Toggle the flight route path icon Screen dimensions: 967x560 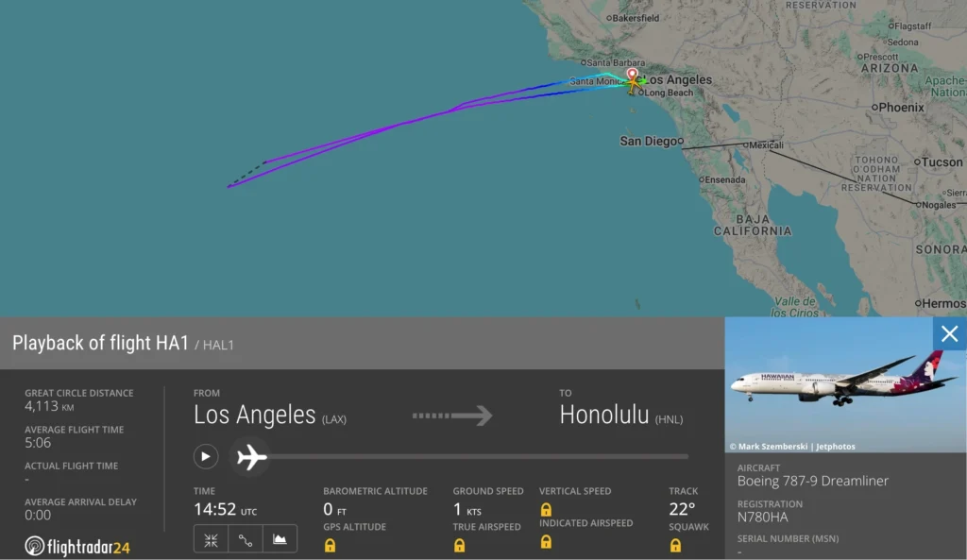tap(246, 539)
